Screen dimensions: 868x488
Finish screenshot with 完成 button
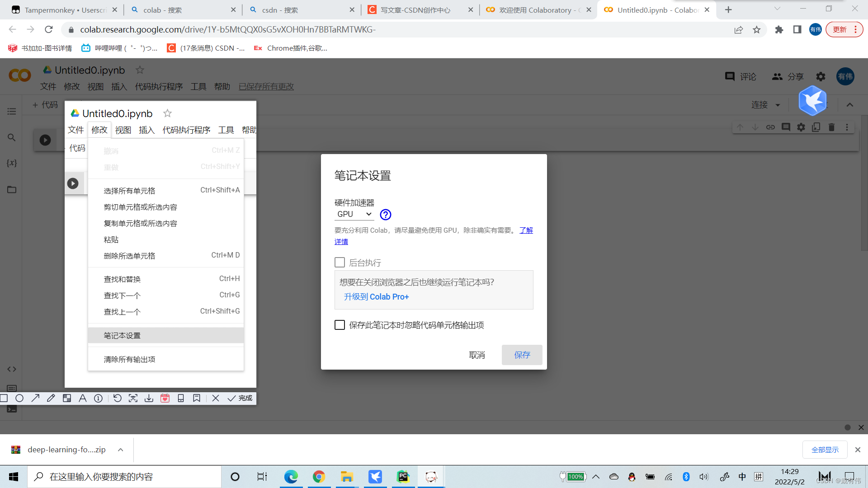(240, 398)
